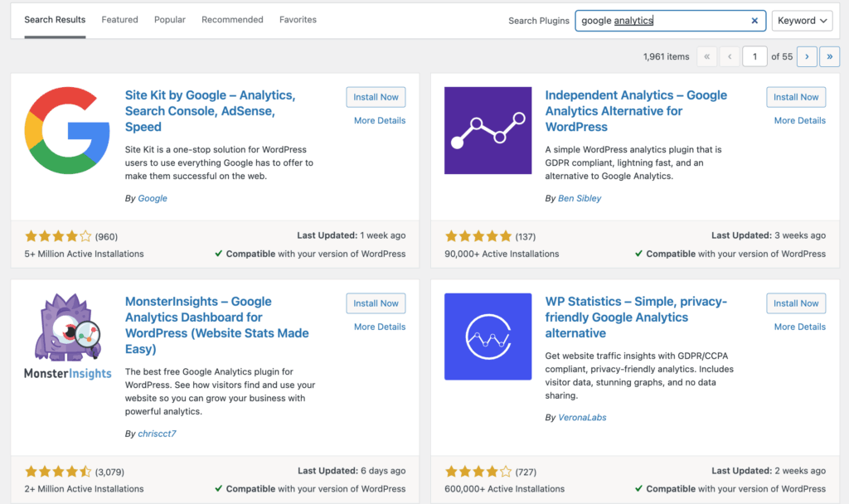Image resolution: width=849 pixels, height=504 pixels.
Task: Click the WP Statistics GDPR/CCPA description text
Action: (x=639, y=376)
